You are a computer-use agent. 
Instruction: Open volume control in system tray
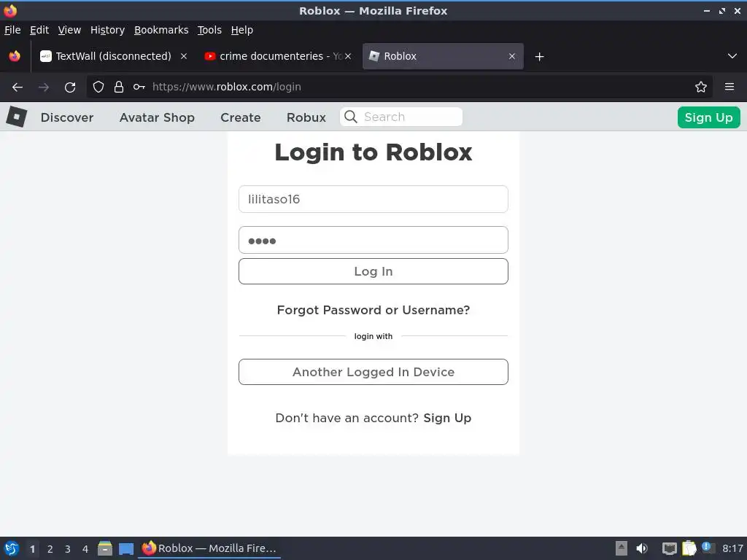642,548
